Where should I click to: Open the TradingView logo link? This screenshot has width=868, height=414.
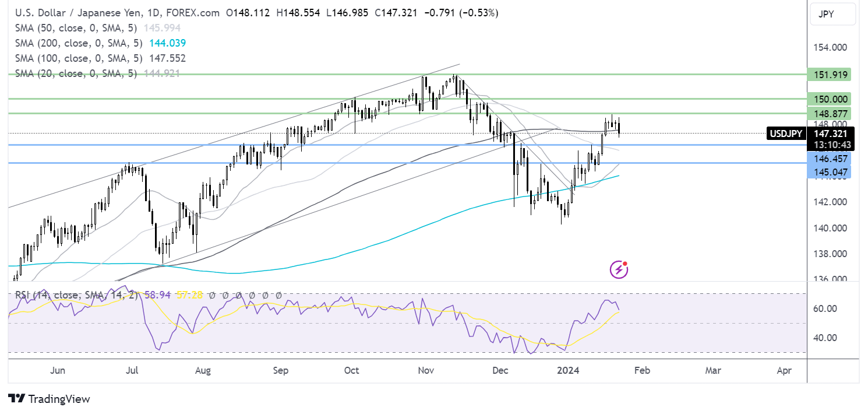coord(50,399)
